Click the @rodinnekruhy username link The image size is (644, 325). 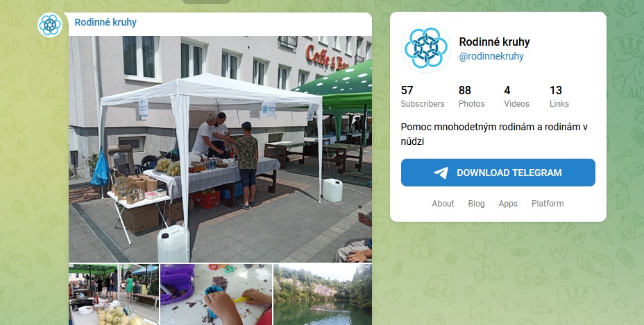pos(491,56)
